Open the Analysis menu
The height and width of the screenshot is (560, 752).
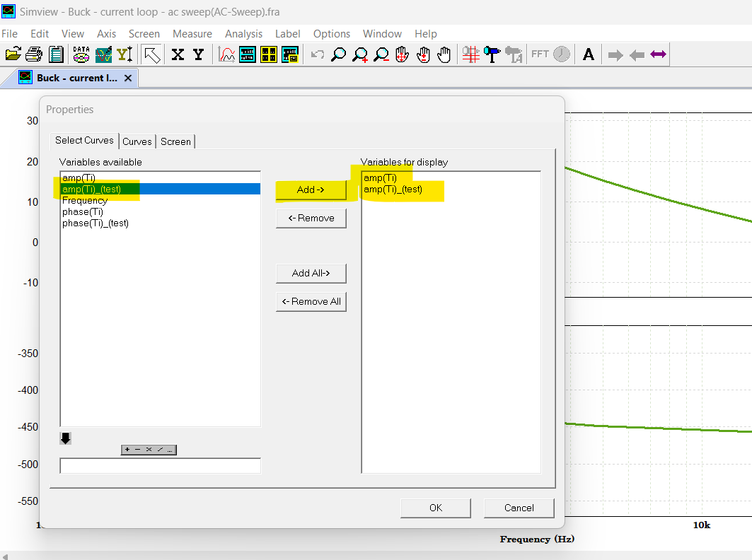(243, 33)
